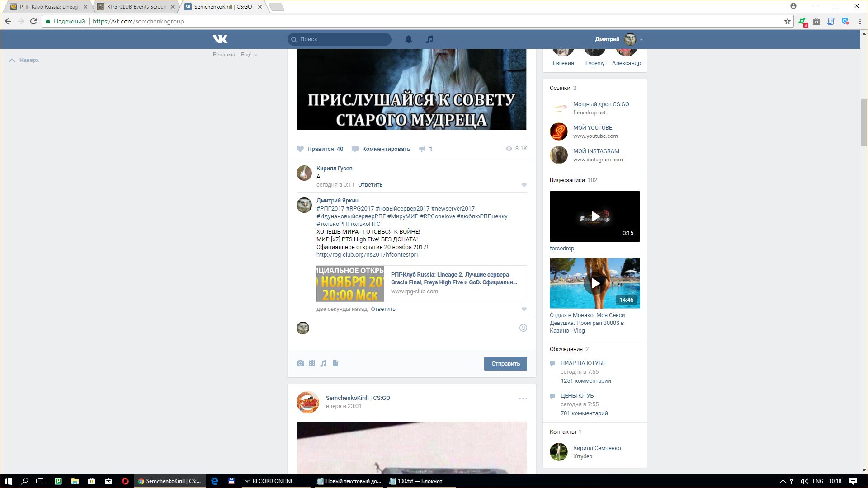Play the forcedrop video thumbnail
This screenshot has height=488, width=868.
pos(595,216)
